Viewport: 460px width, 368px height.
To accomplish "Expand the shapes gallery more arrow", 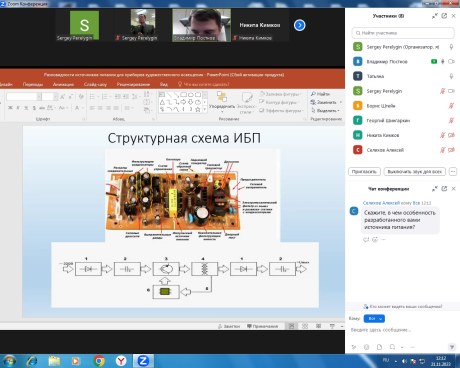I will 205,109.
